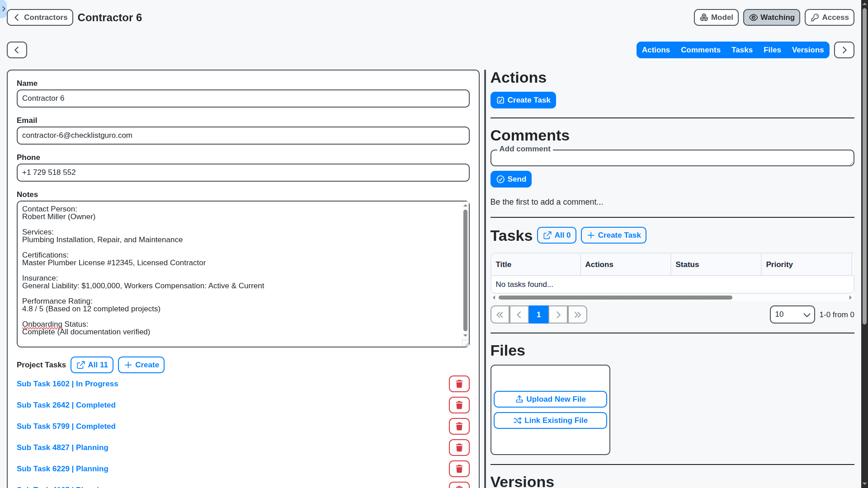This screenshot has width=868, height=488.
Task: Click Upload New File button
Action: [x=550, y=399]
